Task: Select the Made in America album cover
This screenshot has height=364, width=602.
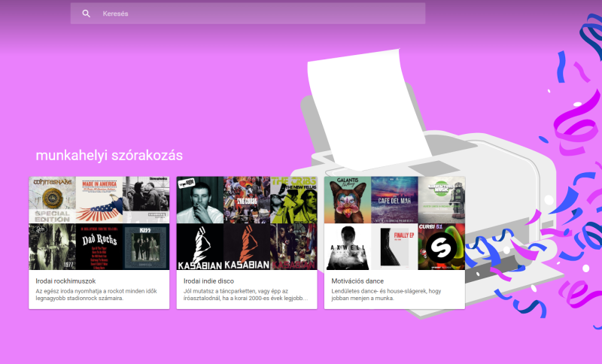Action: (x=99, y=200)
